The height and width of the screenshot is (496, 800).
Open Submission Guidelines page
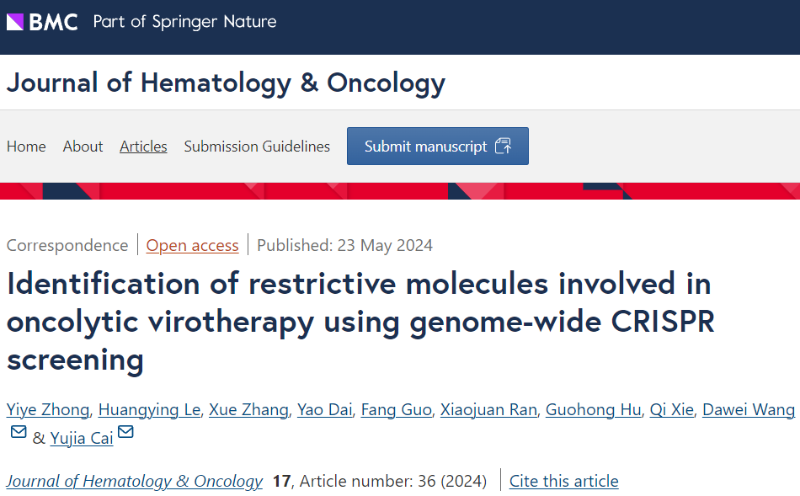click(257, 146)
